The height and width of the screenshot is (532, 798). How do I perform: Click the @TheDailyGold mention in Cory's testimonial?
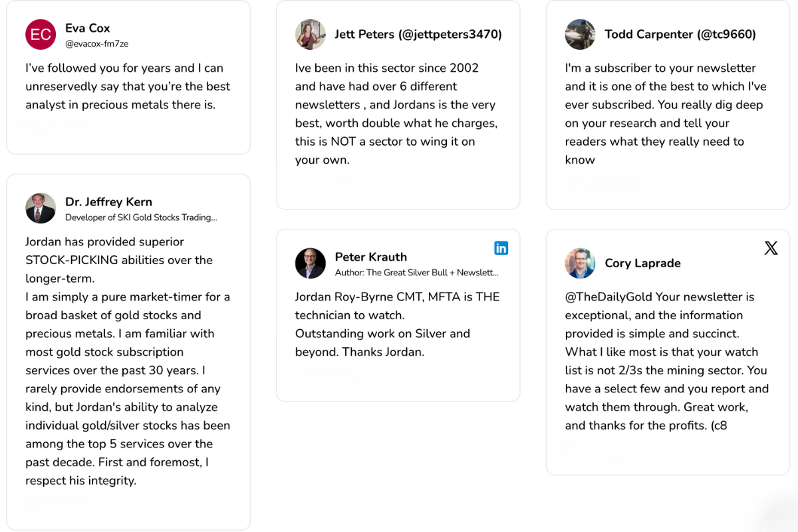pos(608,297)
